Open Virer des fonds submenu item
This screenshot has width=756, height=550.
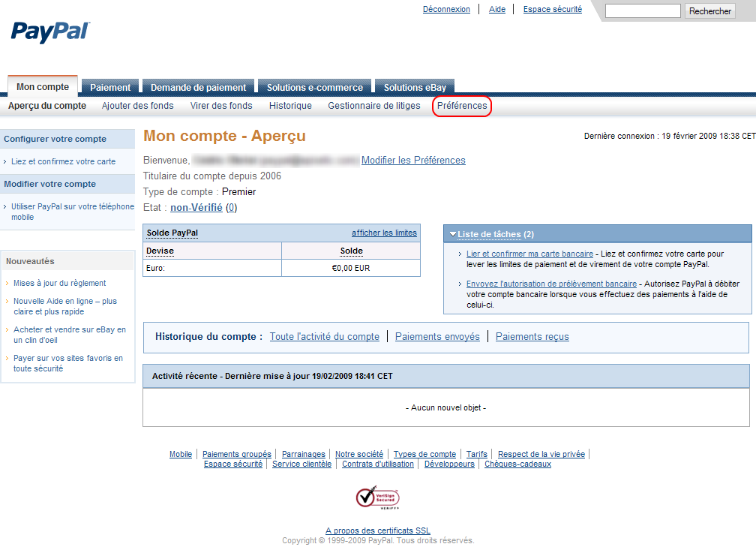click(x=221, y=106)
